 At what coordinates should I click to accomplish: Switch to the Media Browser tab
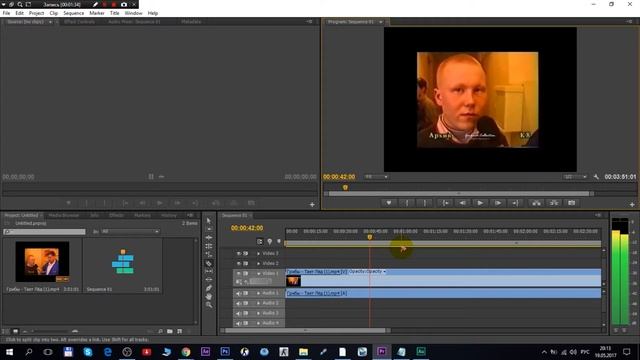click(x=64, y=215)
